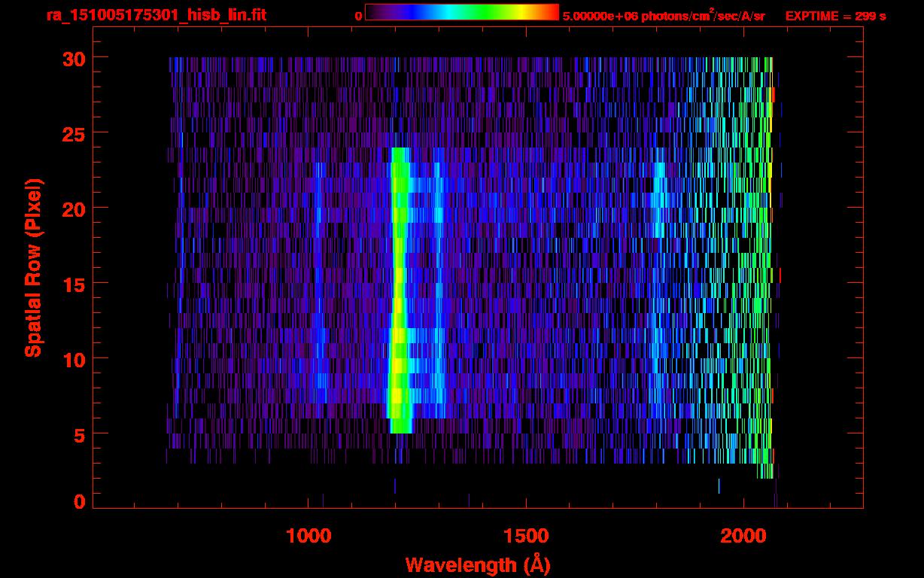Click the red end of the colorbar
924x578 pixels.
click(x=551, y=12)
